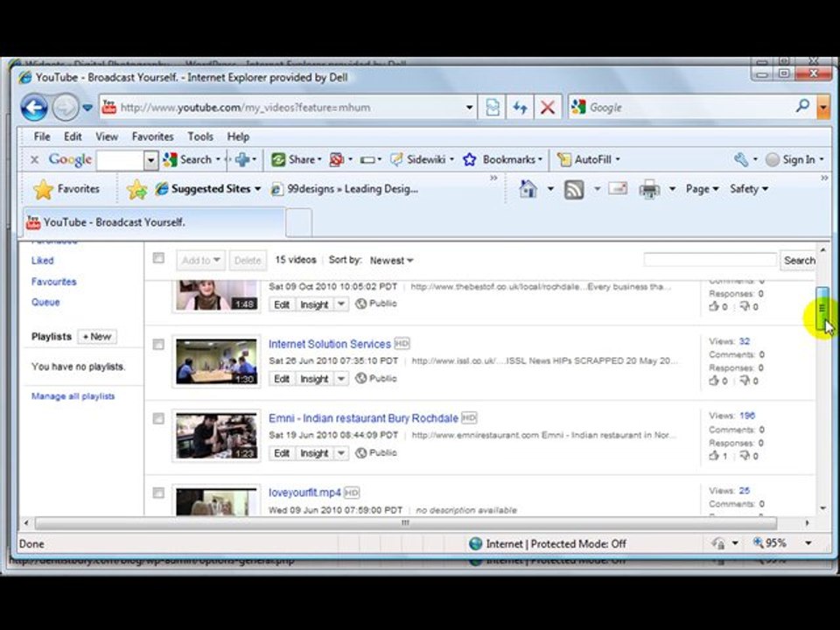Open the Add to dropdown button
840x630 pixels.
click(200, 261)
